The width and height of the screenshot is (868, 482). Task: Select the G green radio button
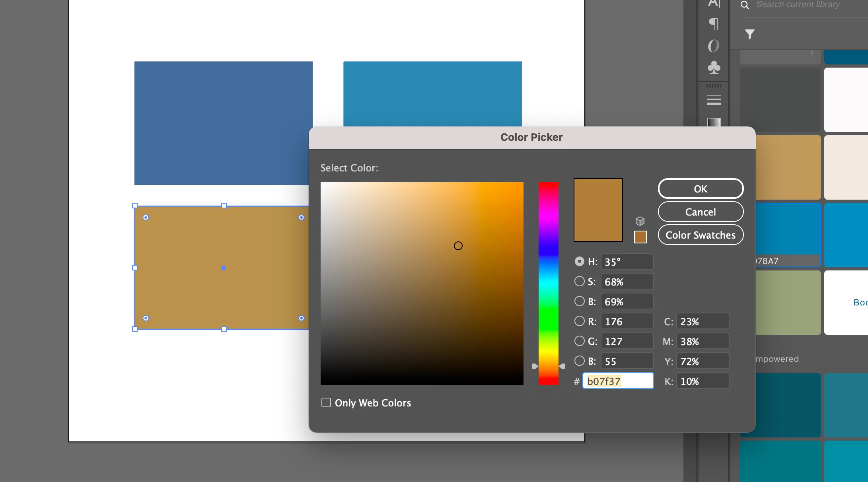tap(580, 341)
